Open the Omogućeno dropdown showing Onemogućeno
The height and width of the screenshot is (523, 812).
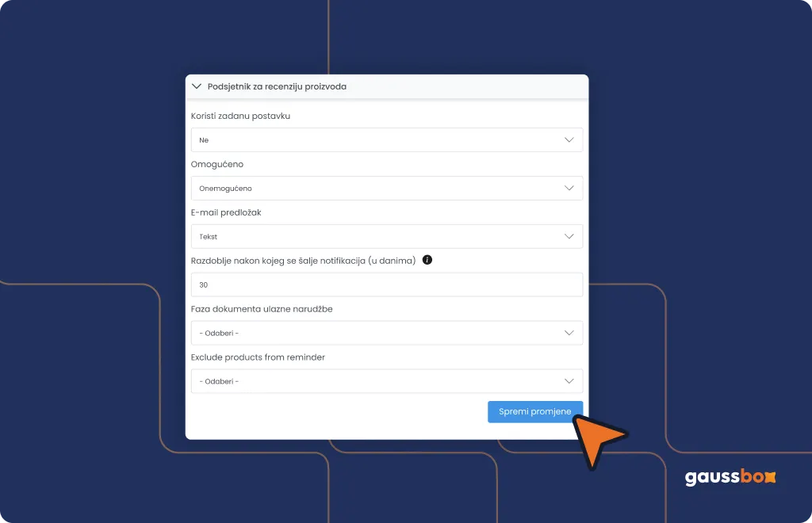tap(387, 189)
